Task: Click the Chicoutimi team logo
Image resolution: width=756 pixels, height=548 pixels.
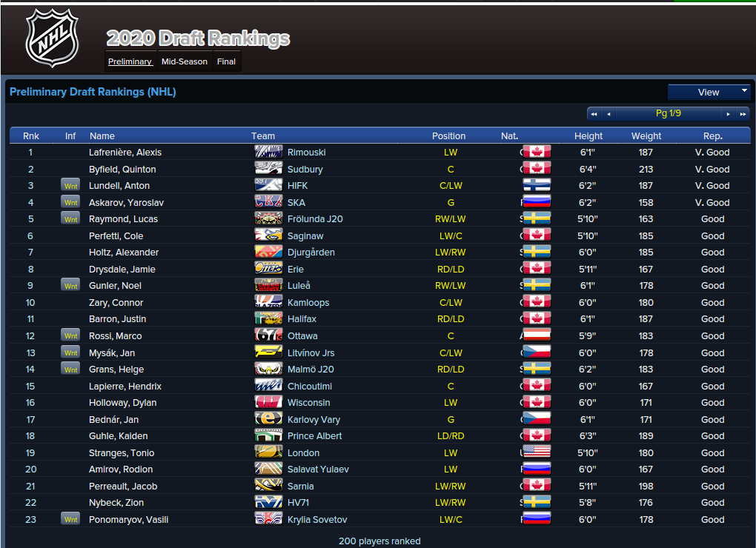Action: click(x=268, y=385)
